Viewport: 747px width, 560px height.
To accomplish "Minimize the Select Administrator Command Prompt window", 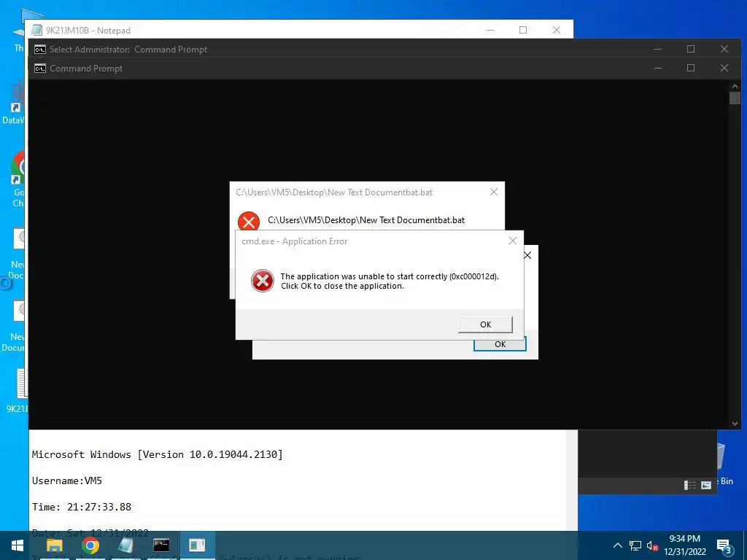I will [x=658, y=49].
